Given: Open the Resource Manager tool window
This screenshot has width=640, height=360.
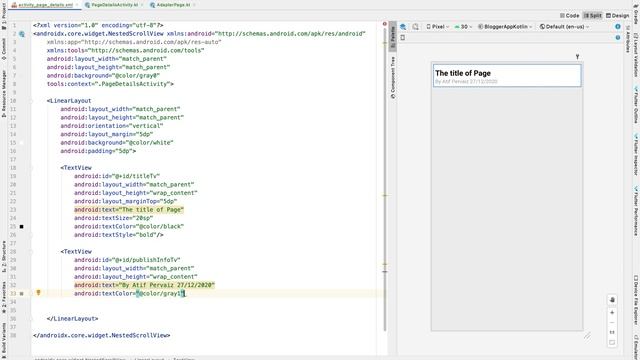Looking at the screenshot, I should (x=4, y=94).
